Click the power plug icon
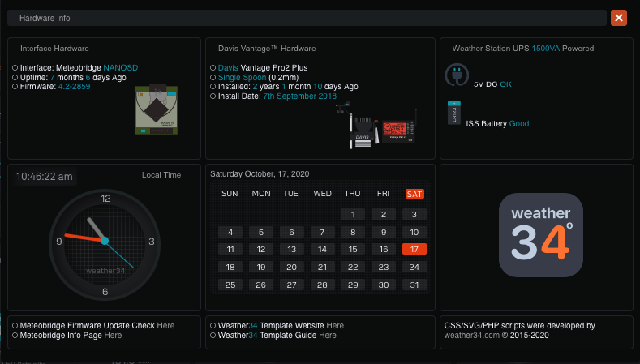 point(457,75)
